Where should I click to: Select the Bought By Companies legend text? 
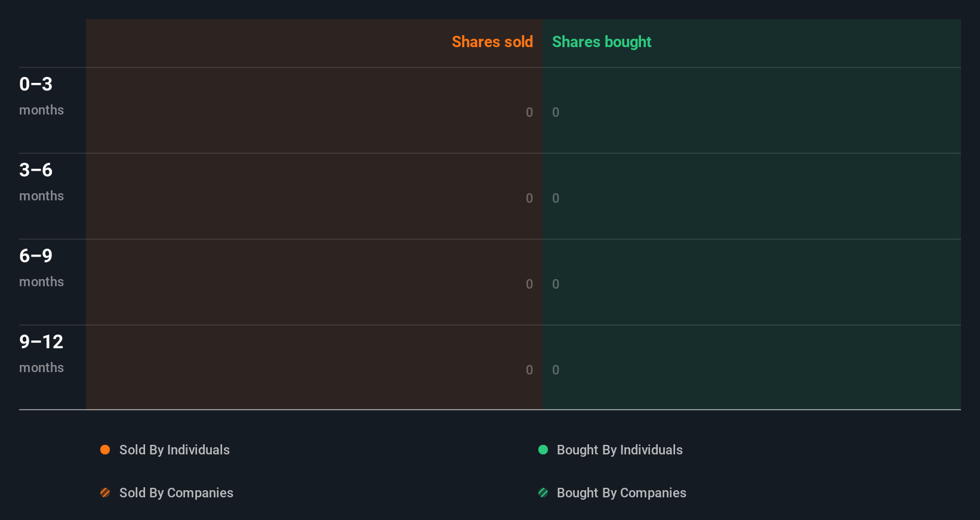[x=621, y=493]
